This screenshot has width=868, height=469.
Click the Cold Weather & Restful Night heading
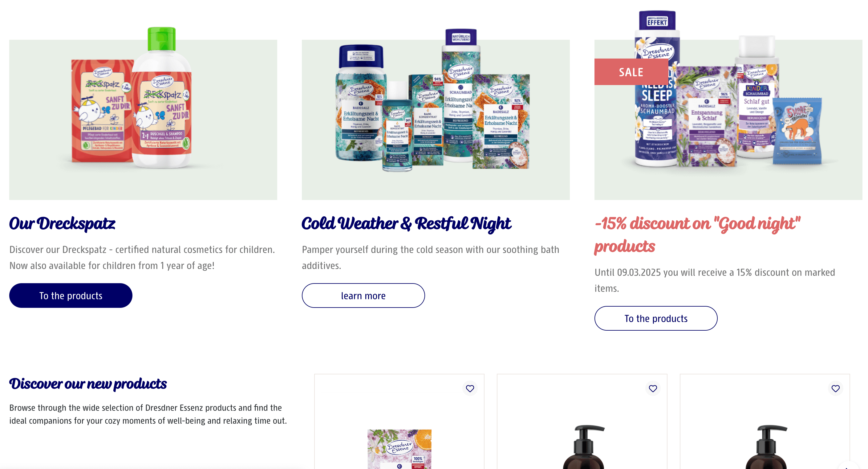point(406,223)
